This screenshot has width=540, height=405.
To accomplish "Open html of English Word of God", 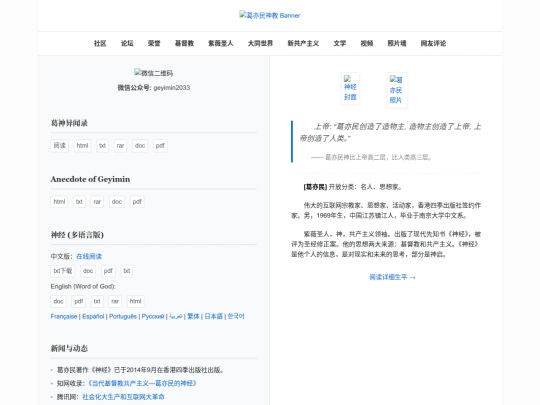I will point(135,301).
